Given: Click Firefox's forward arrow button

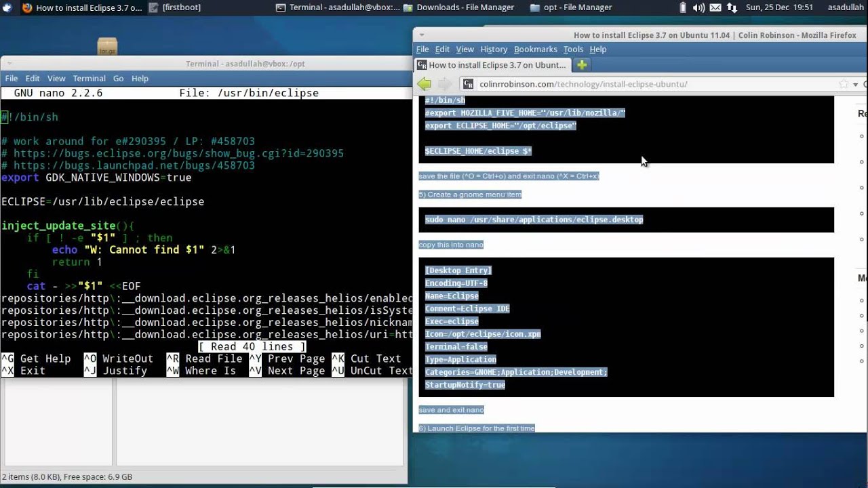Looking at the screenshot, I should (444, 84).
